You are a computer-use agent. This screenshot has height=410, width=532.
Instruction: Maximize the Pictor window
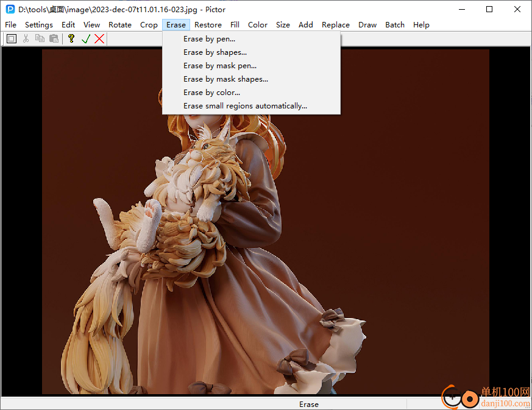[x=489, y=9]
